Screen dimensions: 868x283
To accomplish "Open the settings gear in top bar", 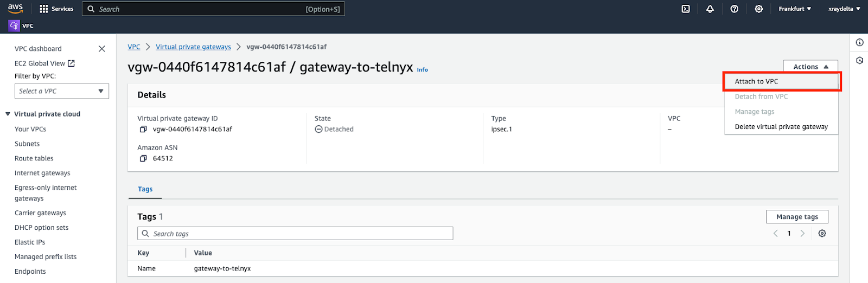I will point(759,9).
